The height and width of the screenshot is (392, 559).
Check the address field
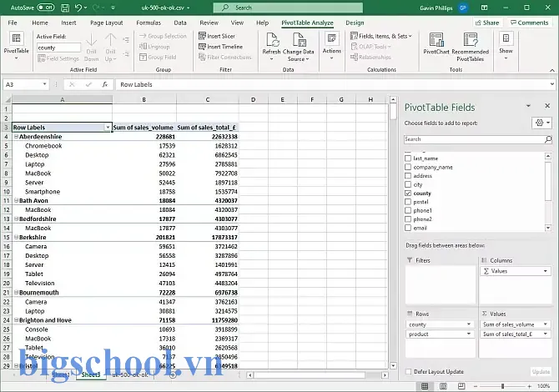(x=408, y=176)
